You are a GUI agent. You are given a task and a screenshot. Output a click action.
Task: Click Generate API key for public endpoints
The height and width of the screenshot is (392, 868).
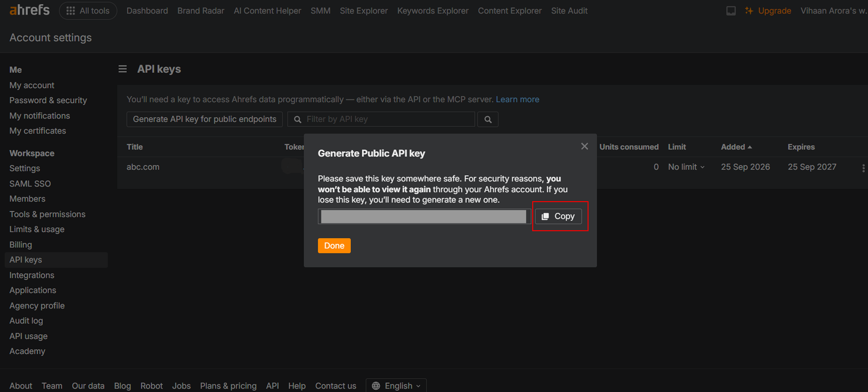pos(204,119)
